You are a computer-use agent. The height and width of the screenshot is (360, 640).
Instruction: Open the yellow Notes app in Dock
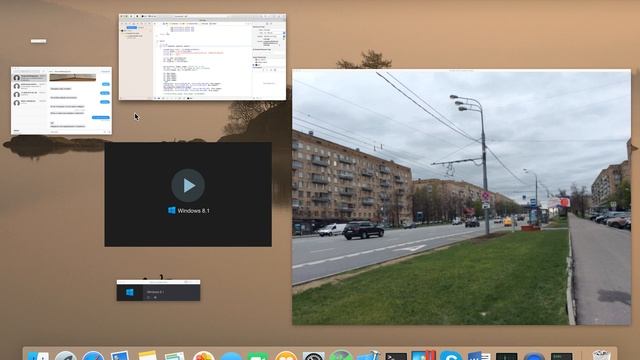click(147, 356)
